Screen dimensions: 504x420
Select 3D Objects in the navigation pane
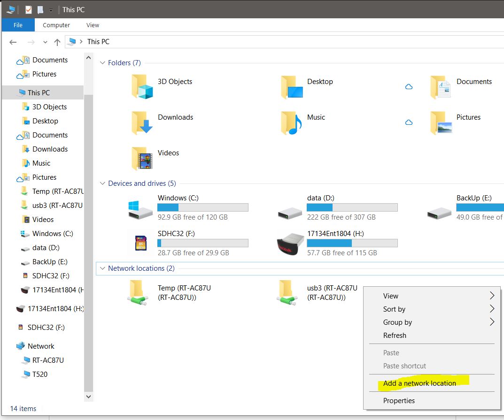pos(49,107)
